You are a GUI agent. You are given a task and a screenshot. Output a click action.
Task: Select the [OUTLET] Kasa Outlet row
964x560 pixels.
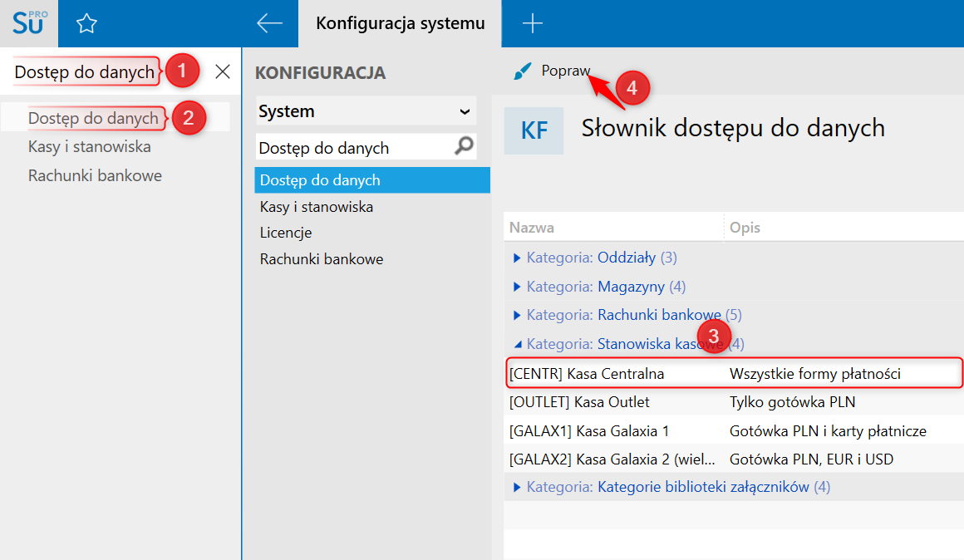tap(579, 402)
